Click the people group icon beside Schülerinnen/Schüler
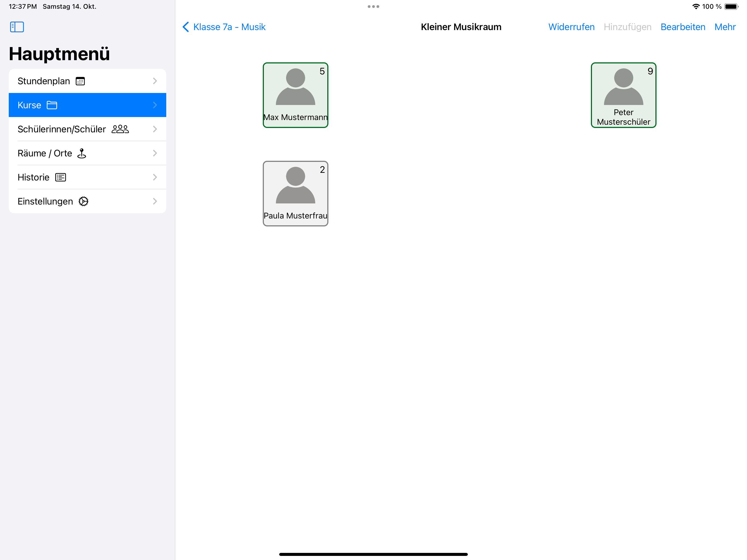 (120, 129)
